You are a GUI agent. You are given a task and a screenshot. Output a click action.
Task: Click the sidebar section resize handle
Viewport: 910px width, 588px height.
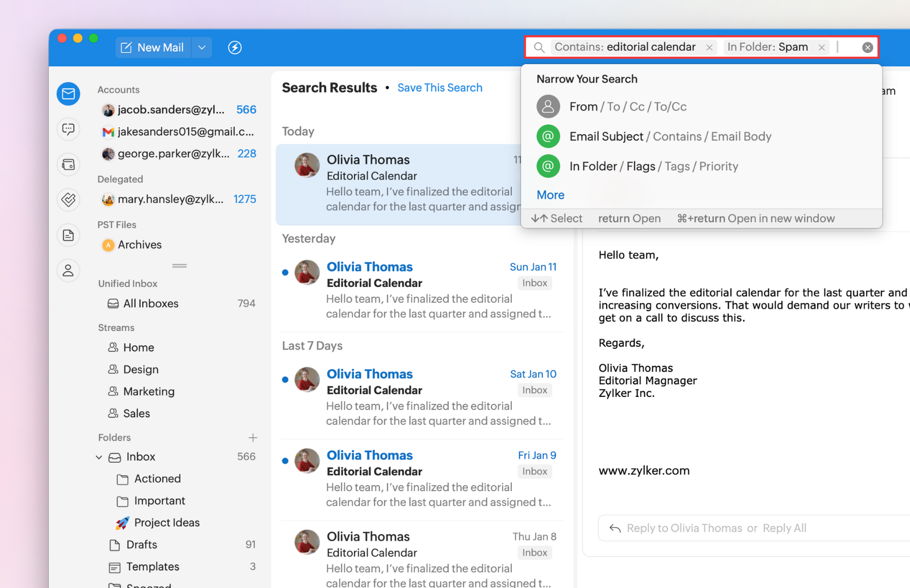pyautogui.click(x=179, y=266)
